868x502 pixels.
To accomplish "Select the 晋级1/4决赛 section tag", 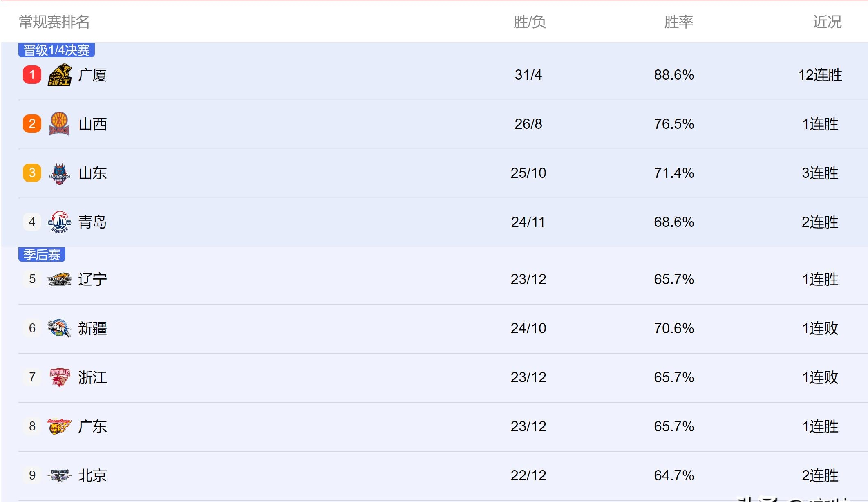I will click(x=56, y=50).
